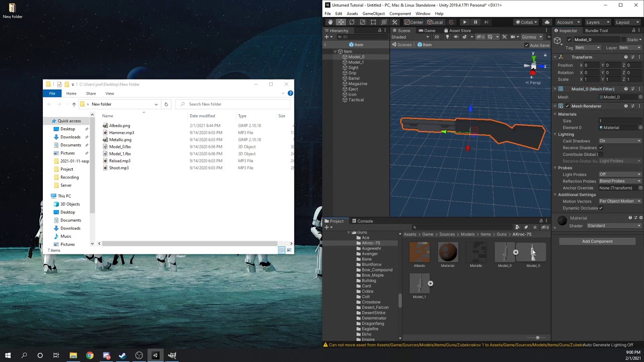Image resolution: width=644 pixels, height=362 pixels.
Task: Toggle Model_0 active checkbox in Inspector
Action: point(569,40)
